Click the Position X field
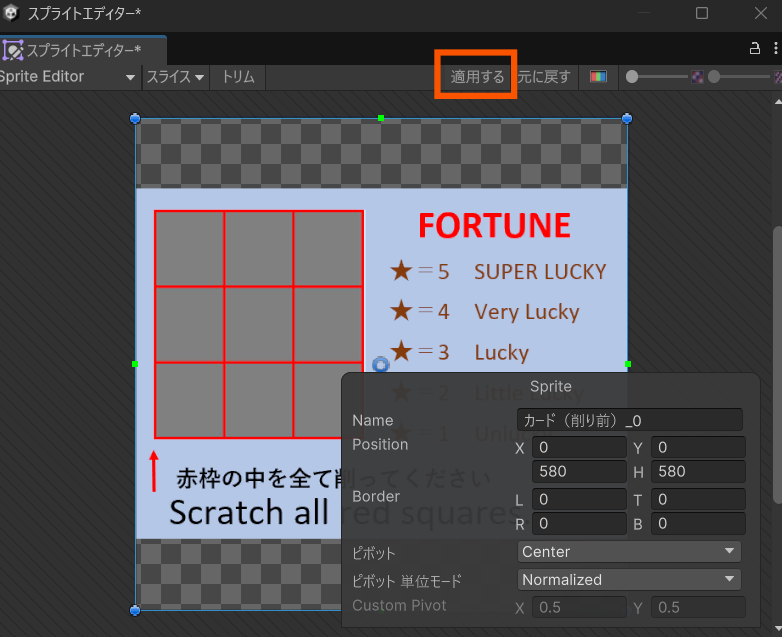The image size is (782, 637). click(x=579, y=447)
